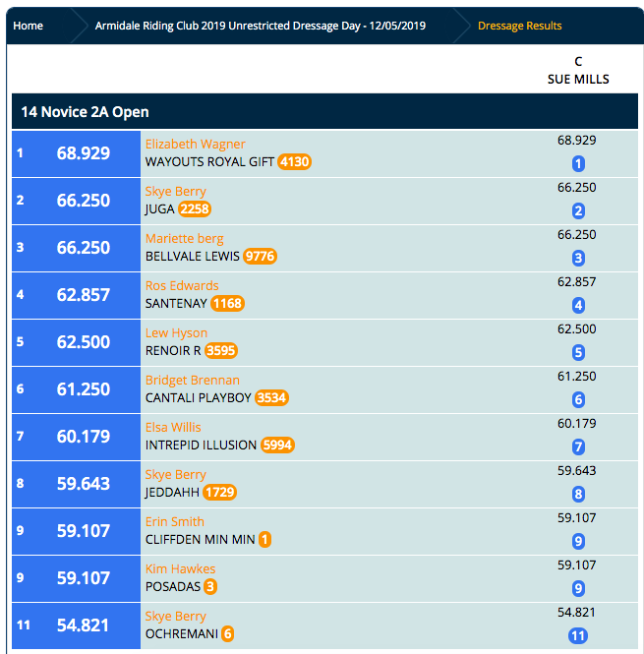Click fifth place total score 62.500
This screenshot has height=654, width=644.
click(x=84, y=342)
